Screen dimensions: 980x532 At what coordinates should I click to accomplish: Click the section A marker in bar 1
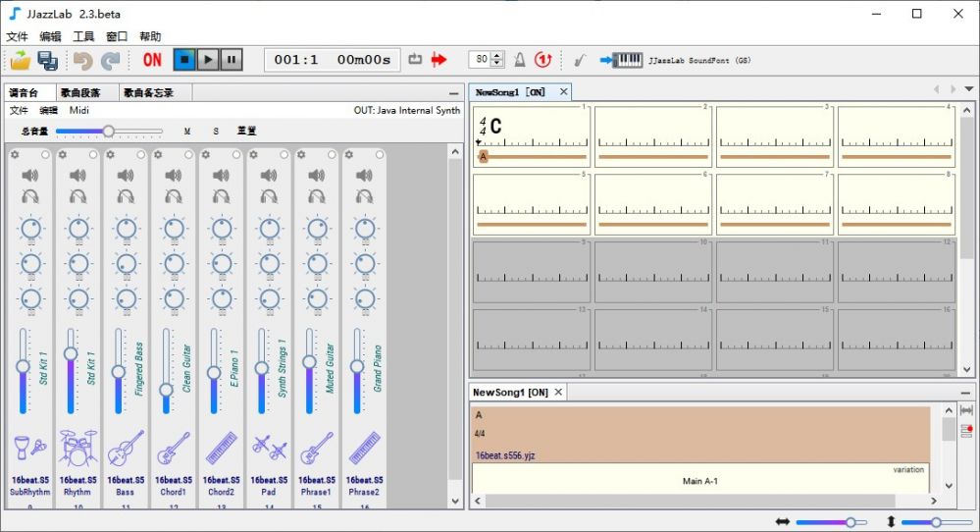[x=483, y=157]
